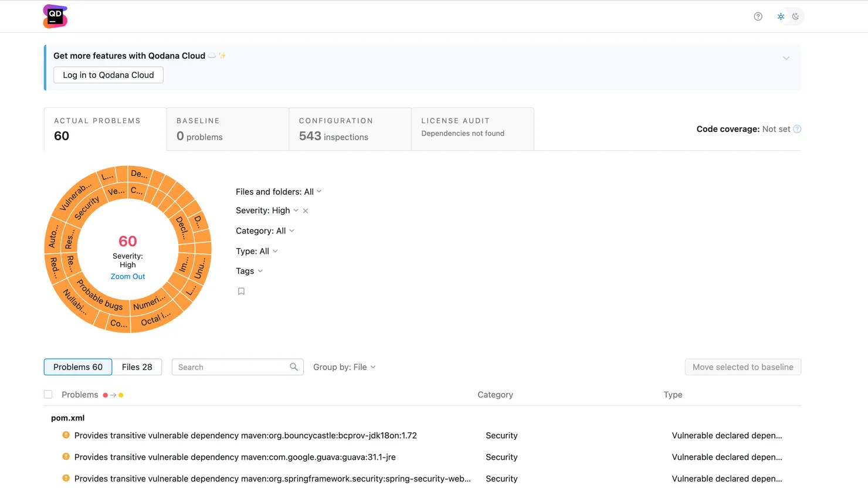Select the Red... chart segment
This screenshot has height=495, width=868.
tap(54, 267)
